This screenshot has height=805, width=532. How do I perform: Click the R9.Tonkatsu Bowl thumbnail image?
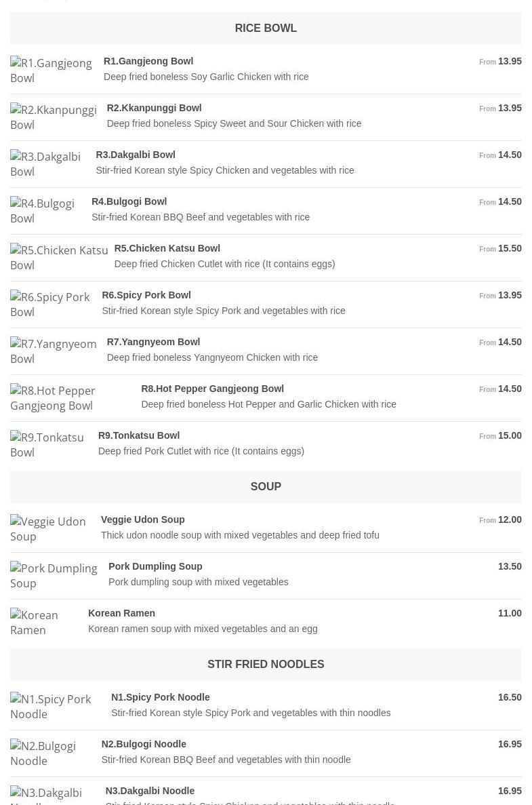click(x=47, y=445)
